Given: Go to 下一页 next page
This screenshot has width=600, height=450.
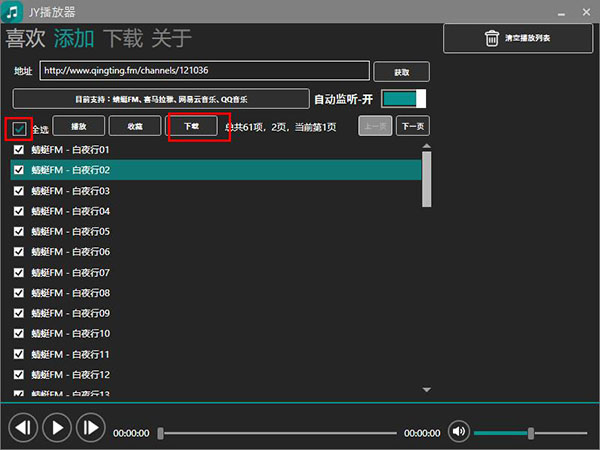Looking at the screenshot, I should tap(413, 126).
